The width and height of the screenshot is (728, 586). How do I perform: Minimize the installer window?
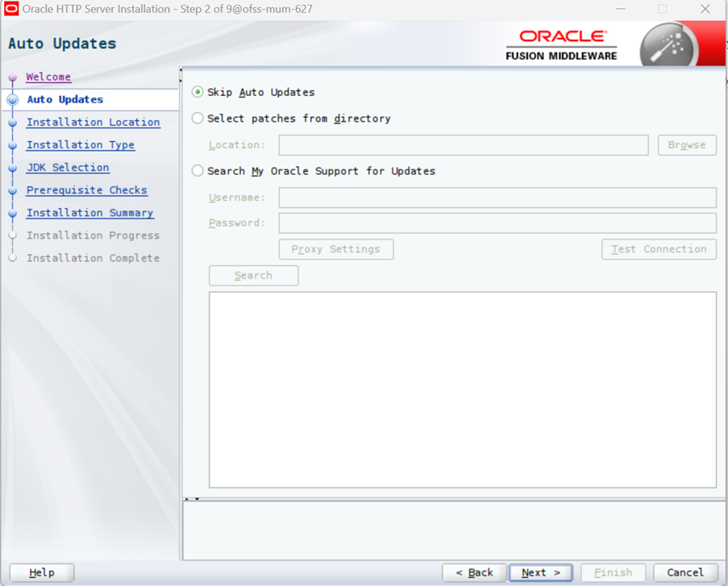[x=621, y=9]
